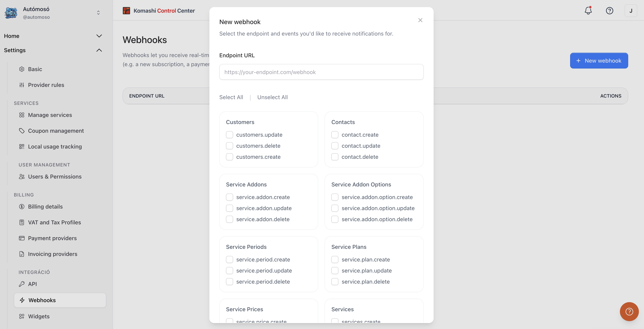Focus the Endpoint URL input field
Screen dimensions: 644x329
(321, 72)
